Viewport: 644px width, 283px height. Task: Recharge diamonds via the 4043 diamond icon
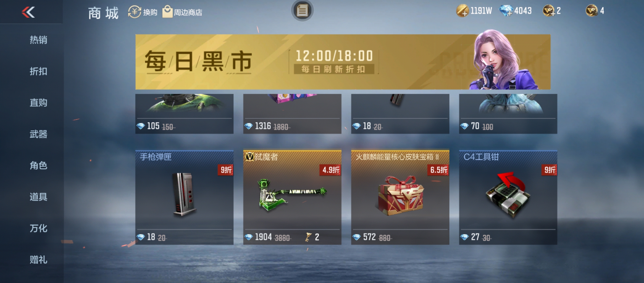pyautogui.click(x=506, y=11)
